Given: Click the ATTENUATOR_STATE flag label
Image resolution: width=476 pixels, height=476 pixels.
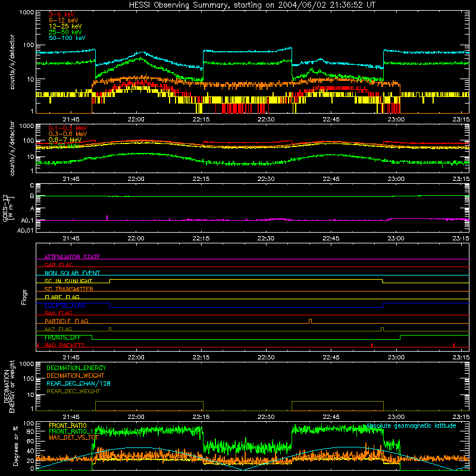Looking at the screenshot, I should (x=72, y=257).
